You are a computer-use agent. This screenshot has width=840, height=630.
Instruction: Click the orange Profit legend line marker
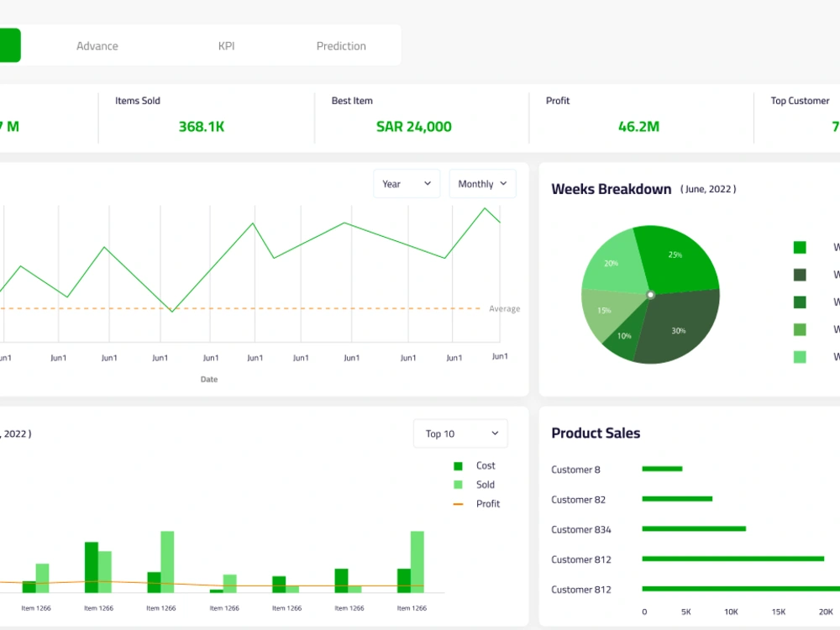(x=459, y=504)
